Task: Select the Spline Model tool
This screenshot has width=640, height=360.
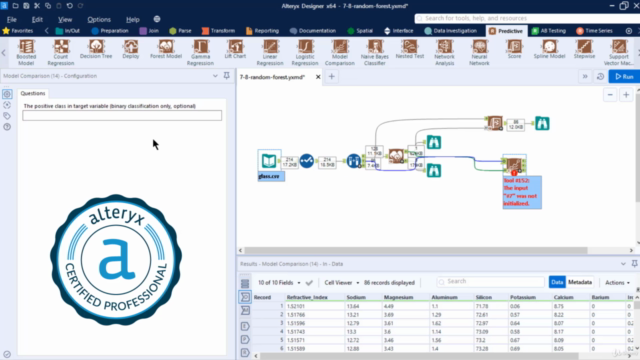Action: (549, 50)
